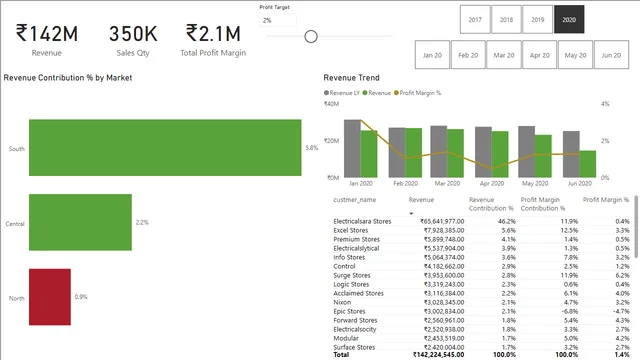Select the Nixon customer row
Viewport: 640px width, 360px height.
click(482, 302)
